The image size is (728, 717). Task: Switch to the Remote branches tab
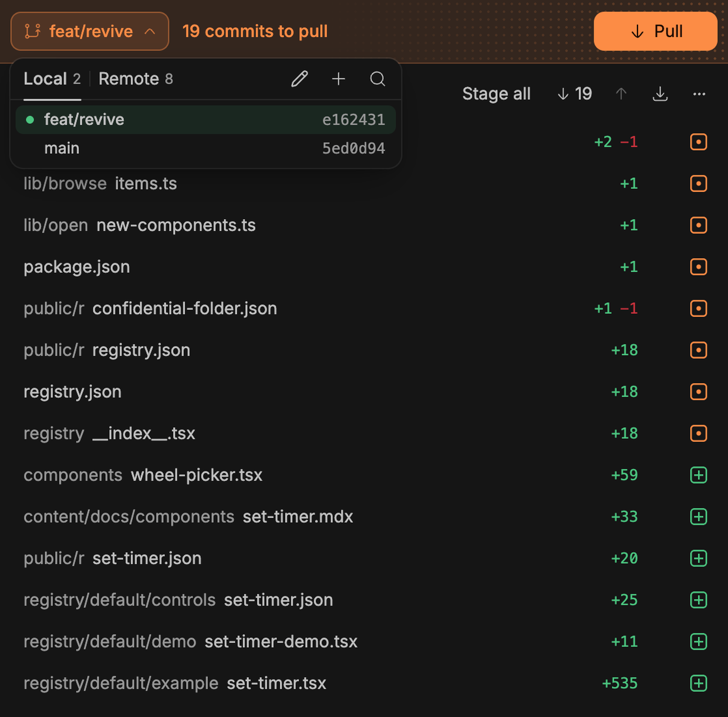click(136, 79)
